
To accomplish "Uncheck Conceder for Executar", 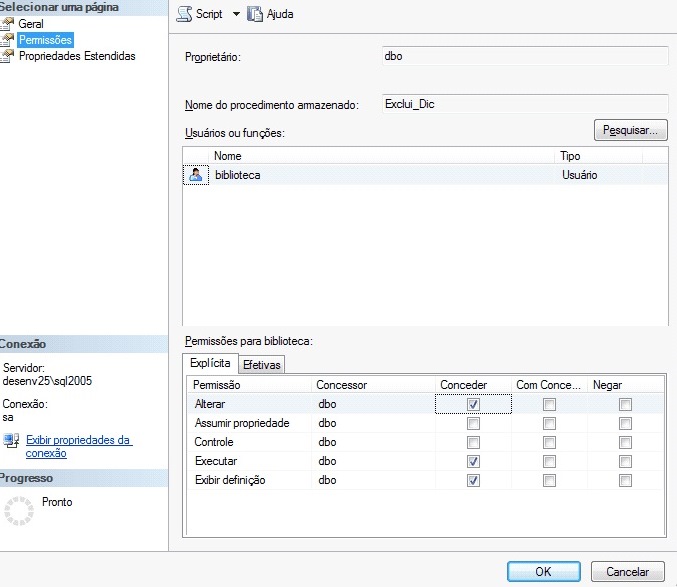I will point(473,461).
